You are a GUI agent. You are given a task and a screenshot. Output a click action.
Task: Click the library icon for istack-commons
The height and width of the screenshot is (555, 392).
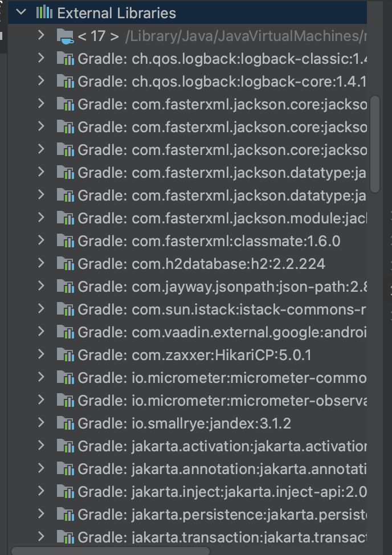tap(66, 309)
